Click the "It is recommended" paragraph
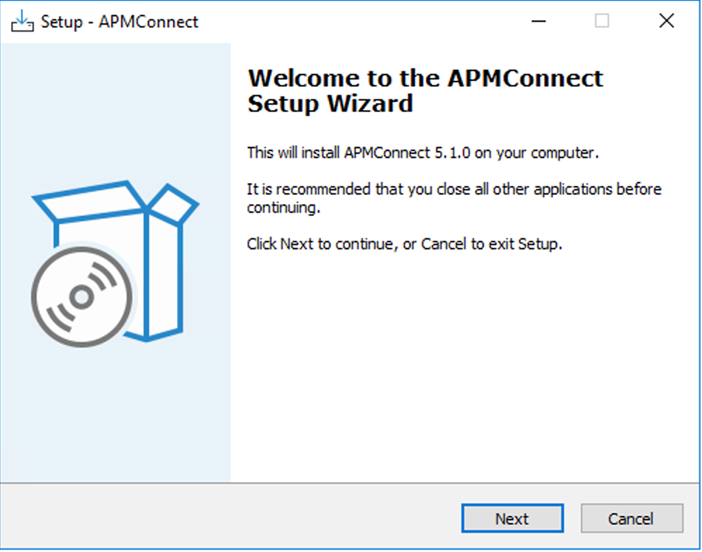702x552 pixels. tap(454, 198)
